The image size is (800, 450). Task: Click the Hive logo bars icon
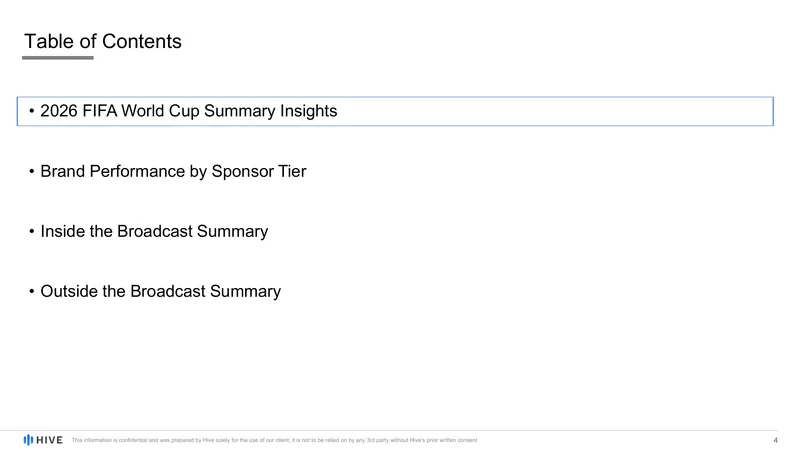pos(28,440)
